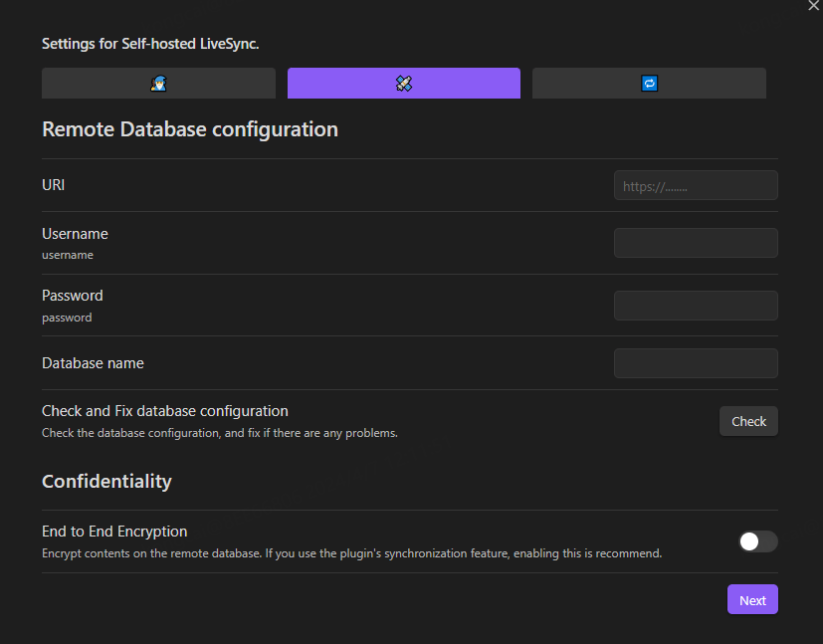Close the settings dialog with the X
823x644 pixels.
(813, 6)
